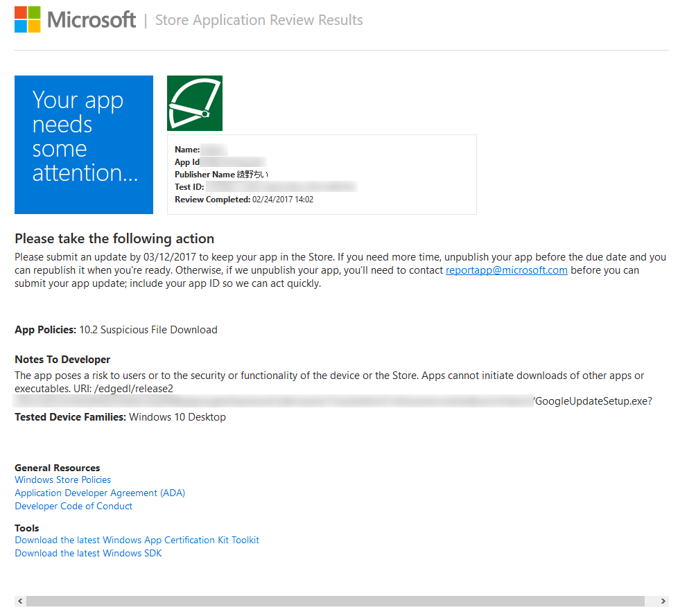Click the Microsoft wordmark text

[92, 19]
